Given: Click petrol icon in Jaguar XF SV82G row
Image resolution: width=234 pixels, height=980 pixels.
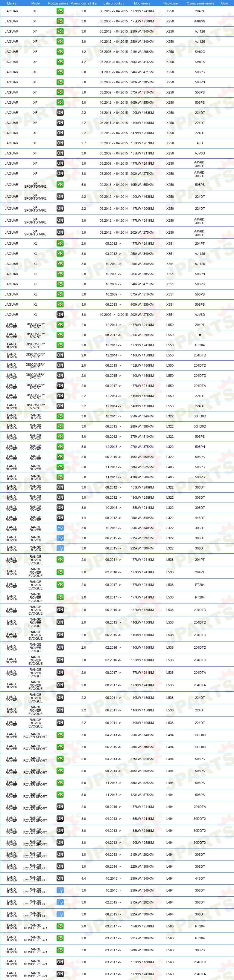Looking at the screenshot, I should tap(60, 52).
